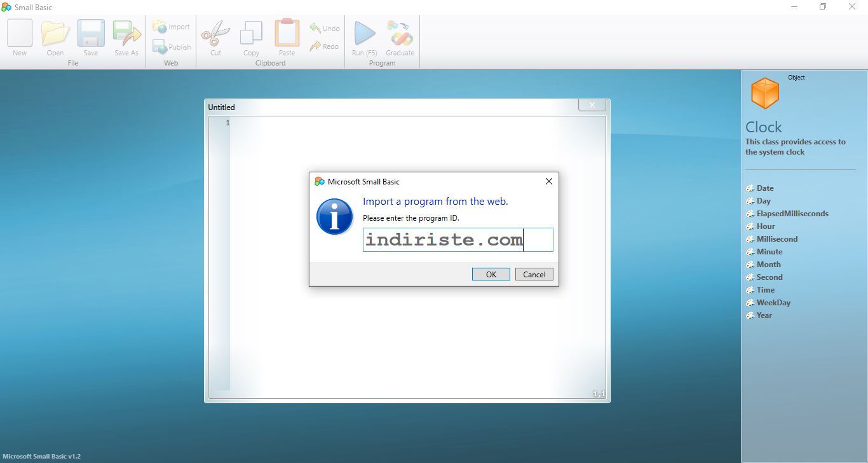Screen dimensions: 868x463
Task: Minimize the Small Basic window
Action: (x=794, y=6)
